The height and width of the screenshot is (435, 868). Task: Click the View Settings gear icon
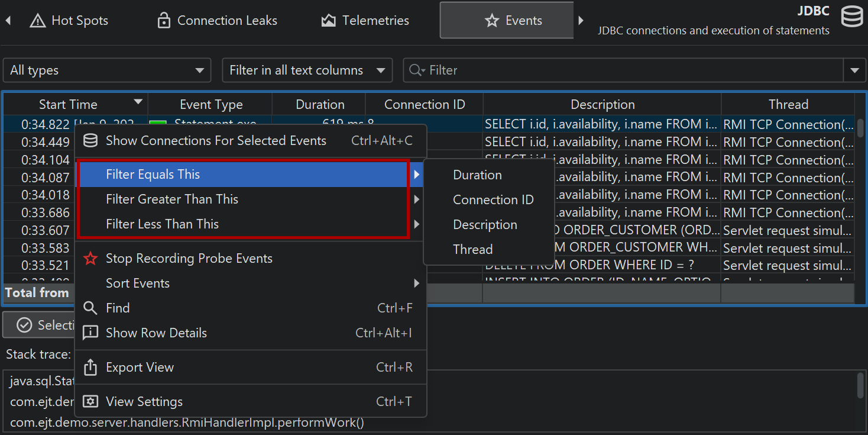pos(90,402)
